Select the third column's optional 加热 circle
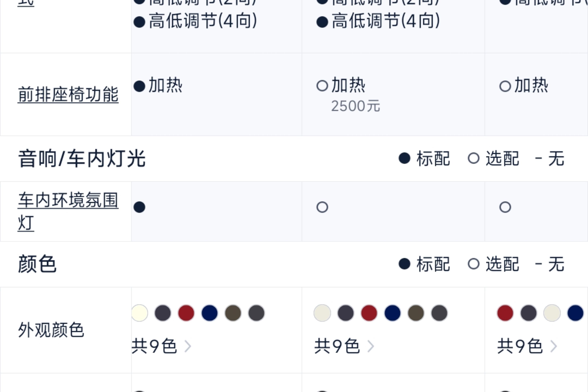Image resolution: width=588 pixels, height=392 pixels. tap(505, 86)
